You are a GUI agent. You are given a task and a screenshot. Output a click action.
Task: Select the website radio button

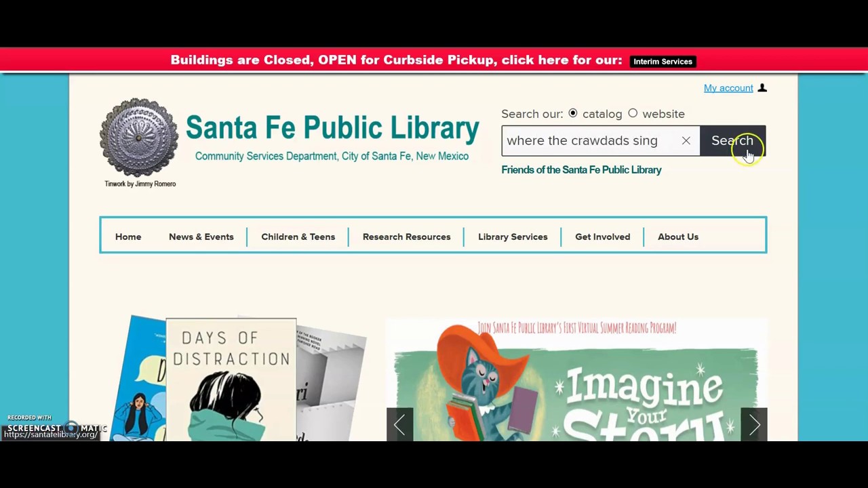click(x=633, y=114)
